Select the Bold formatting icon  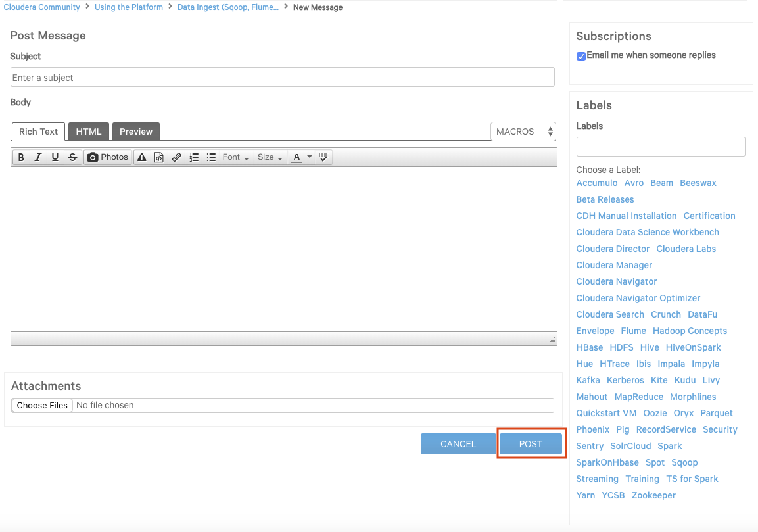coord(21,157)
